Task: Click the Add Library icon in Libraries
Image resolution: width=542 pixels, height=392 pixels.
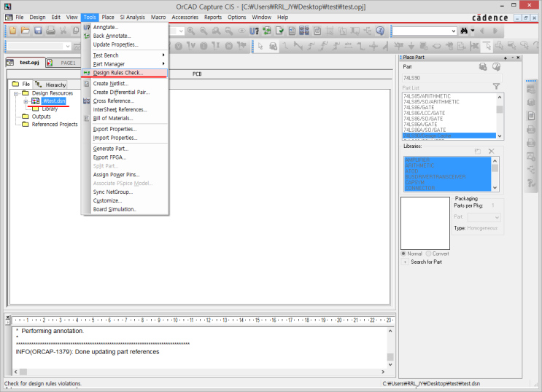Action: pos(478,152)
